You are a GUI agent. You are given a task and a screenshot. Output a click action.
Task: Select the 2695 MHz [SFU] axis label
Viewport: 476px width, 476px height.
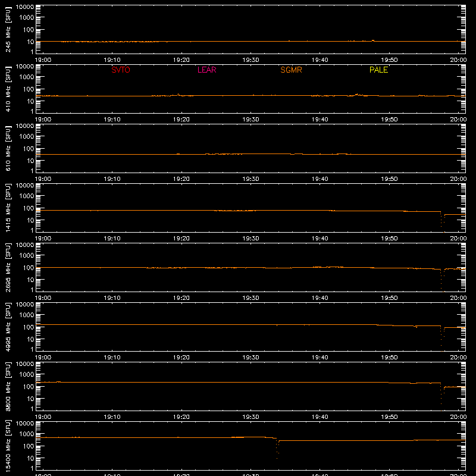click(8, 268)
